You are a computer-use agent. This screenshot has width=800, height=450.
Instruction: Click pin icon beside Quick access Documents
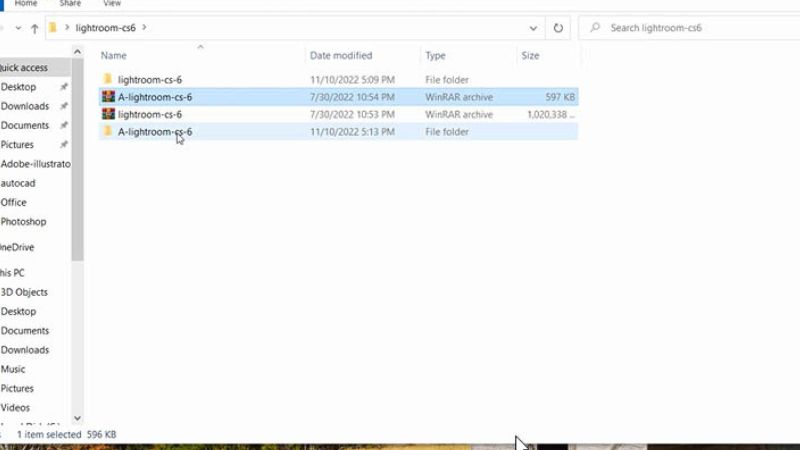click(64, 126)
